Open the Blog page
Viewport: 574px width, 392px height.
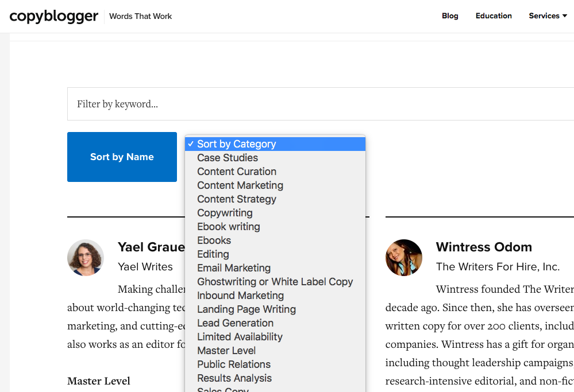tap(450, 16)
